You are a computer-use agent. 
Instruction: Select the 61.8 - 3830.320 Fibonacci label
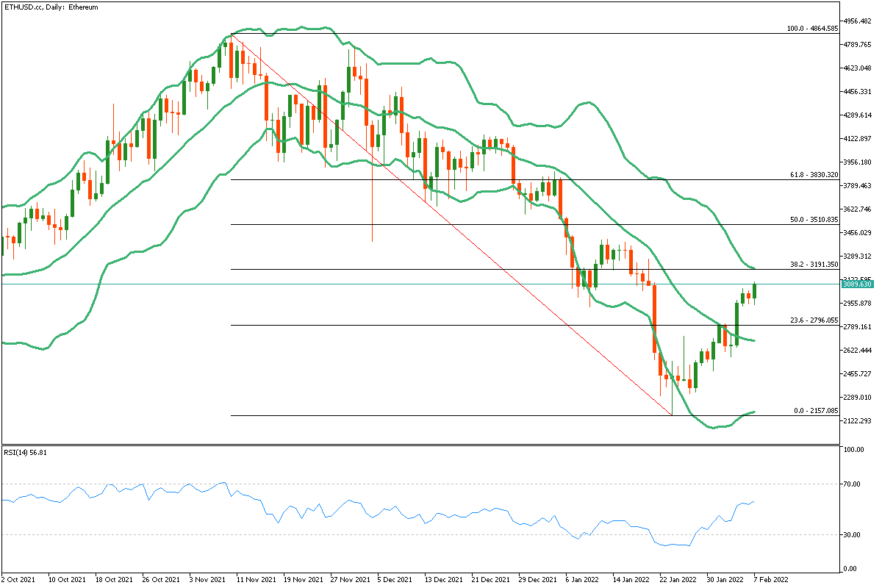(814, 175)
